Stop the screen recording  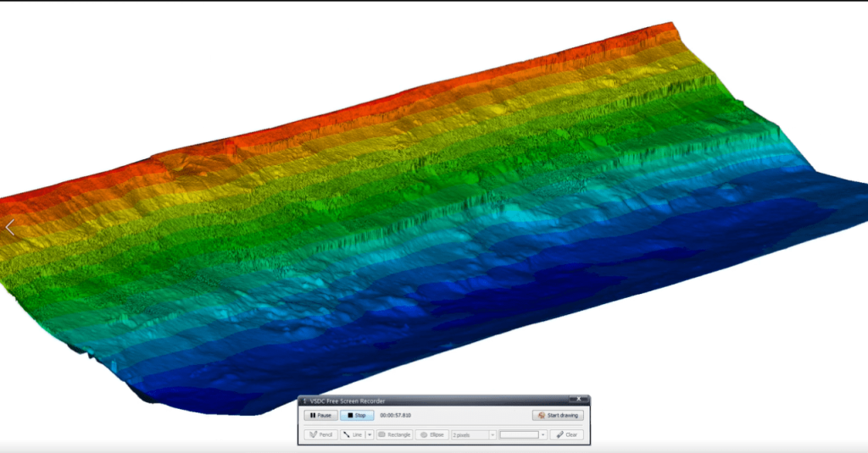click(357, 415)
